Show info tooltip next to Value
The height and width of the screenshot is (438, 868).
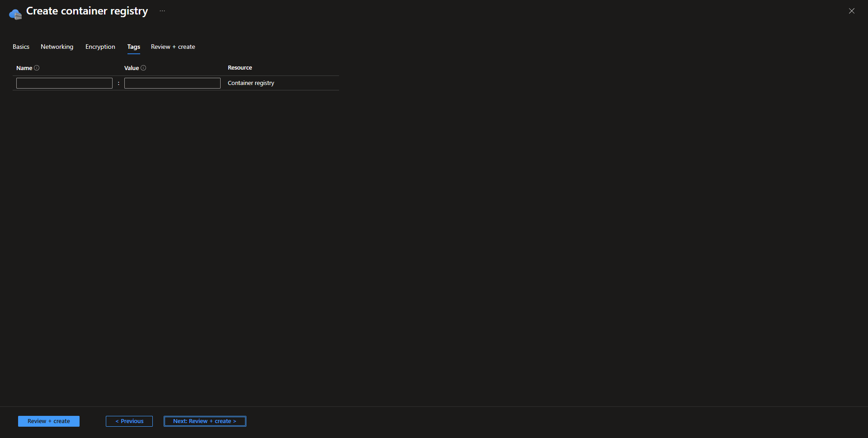click(143, 68)
